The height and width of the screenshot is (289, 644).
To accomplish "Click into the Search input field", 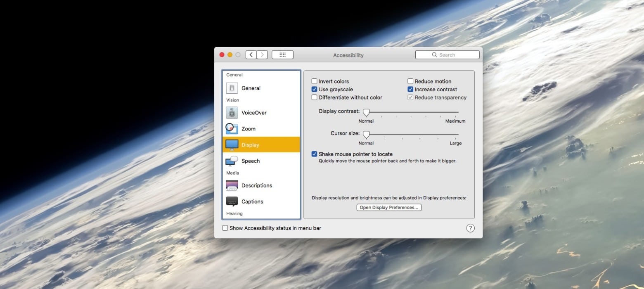I will [x=447, y=54].
